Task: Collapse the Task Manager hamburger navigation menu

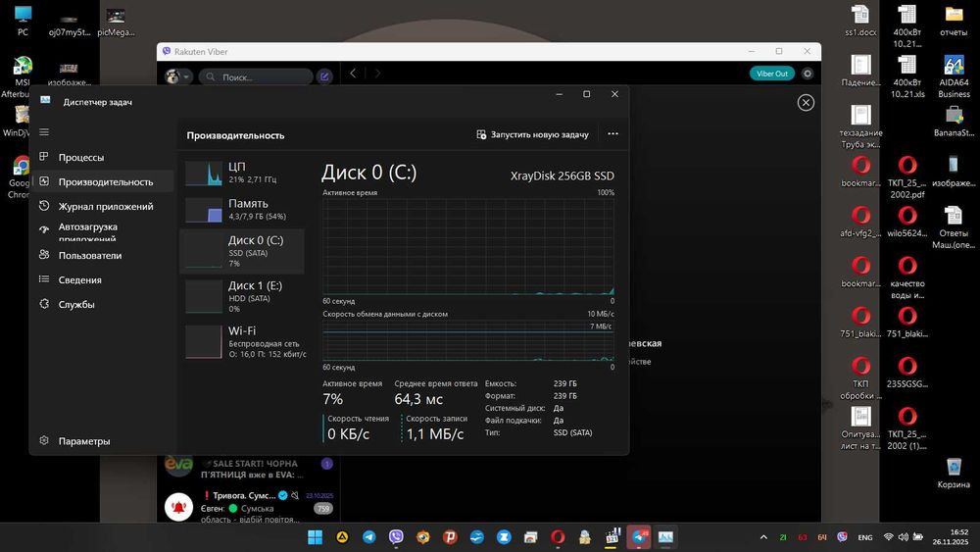Action: tap(44, 132)
